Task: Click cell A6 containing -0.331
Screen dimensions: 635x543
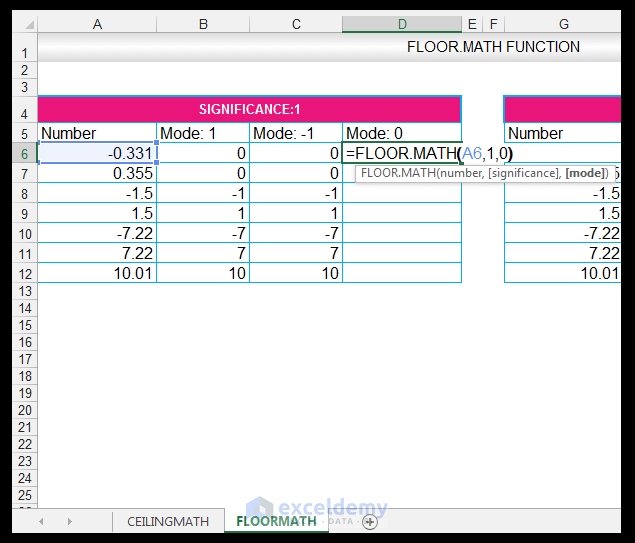Action: [x=97, y=153]
